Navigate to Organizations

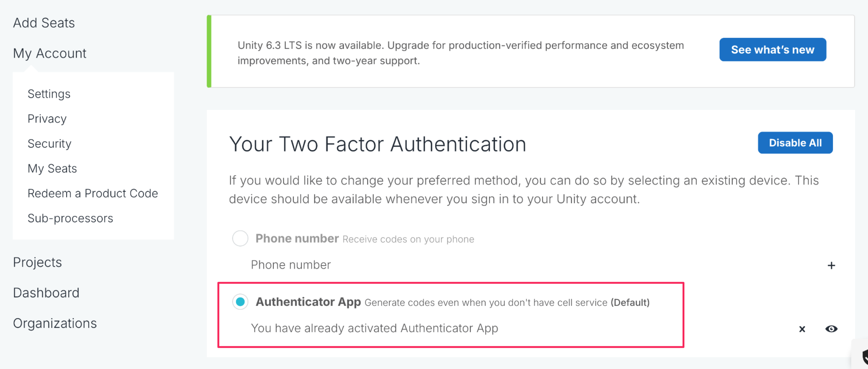click(x=55, y=323)
